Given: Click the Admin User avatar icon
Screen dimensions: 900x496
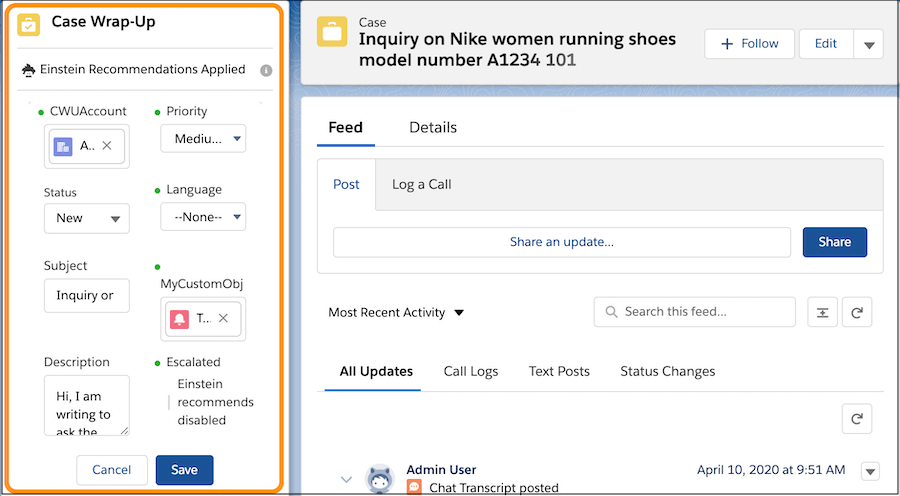Looking at the screenshot, I should click(379, 478).
